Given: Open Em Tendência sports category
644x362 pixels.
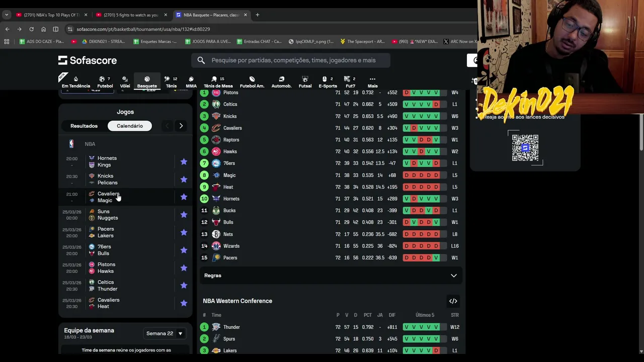Looking at the screenshot, I should pos(76,82).
